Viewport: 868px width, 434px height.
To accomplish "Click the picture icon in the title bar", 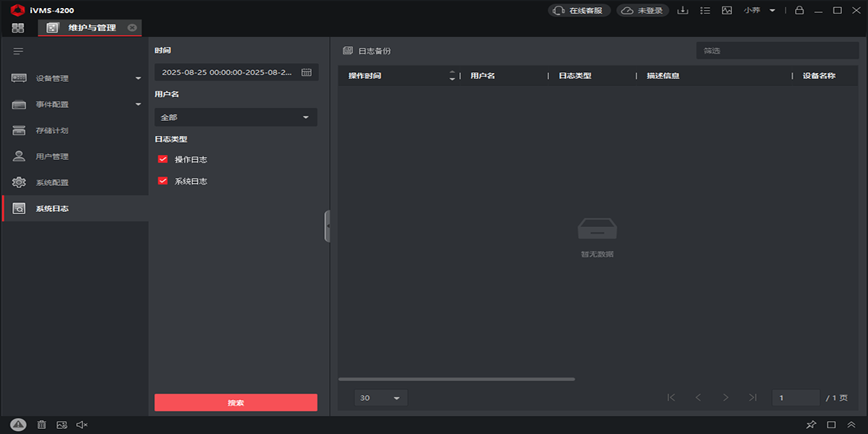I will click(x=727, y=11).
